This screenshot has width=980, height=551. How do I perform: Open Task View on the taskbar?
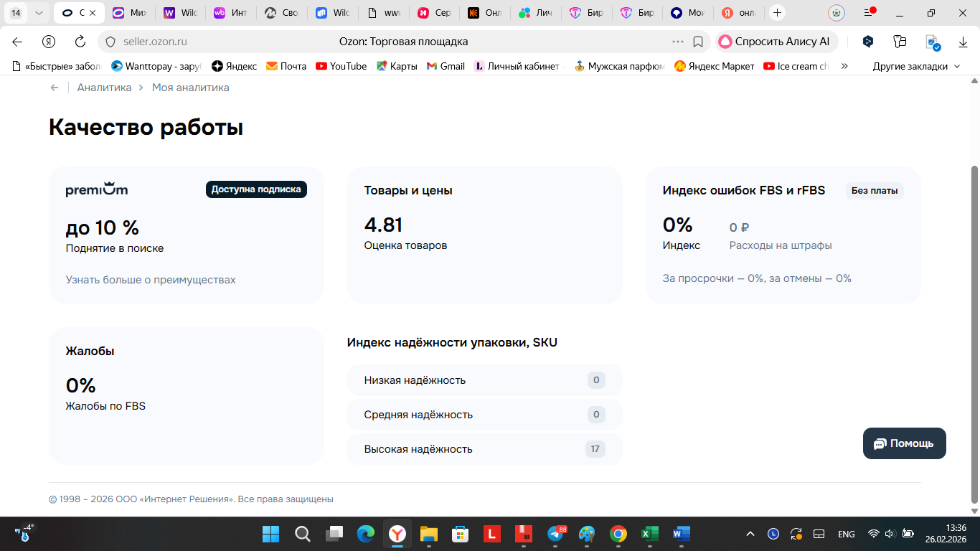(334, 534)
